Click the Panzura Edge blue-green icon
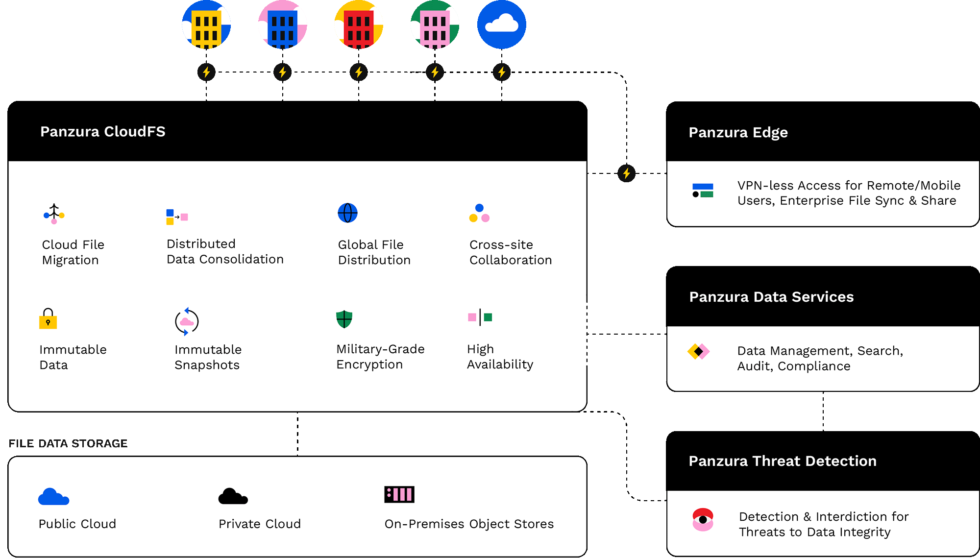980x558 pixels. click(x=703, y=190)
